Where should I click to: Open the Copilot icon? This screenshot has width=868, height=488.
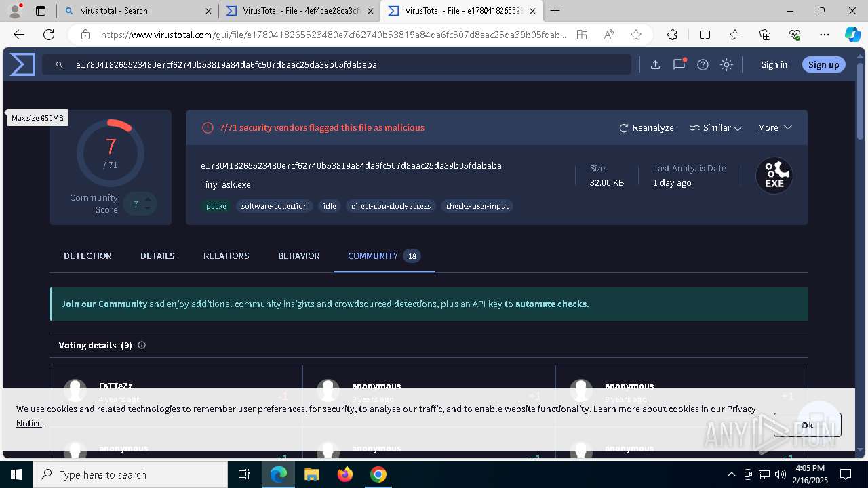point(852,35)
